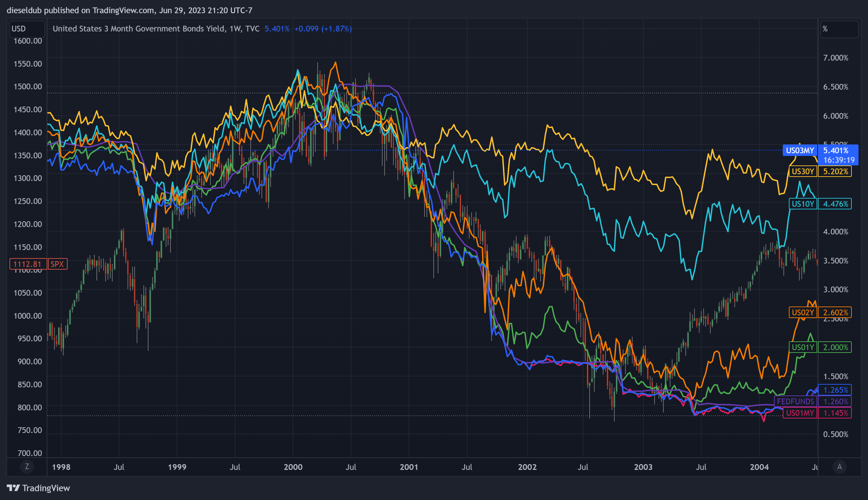Click the 2000 year marker on time axis

(x=293, y=467)
